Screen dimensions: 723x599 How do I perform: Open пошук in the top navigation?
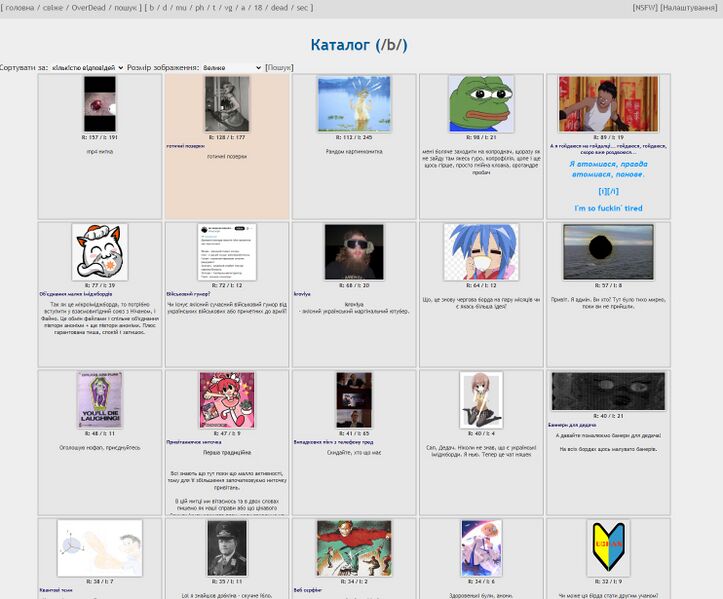pos(125,8)
